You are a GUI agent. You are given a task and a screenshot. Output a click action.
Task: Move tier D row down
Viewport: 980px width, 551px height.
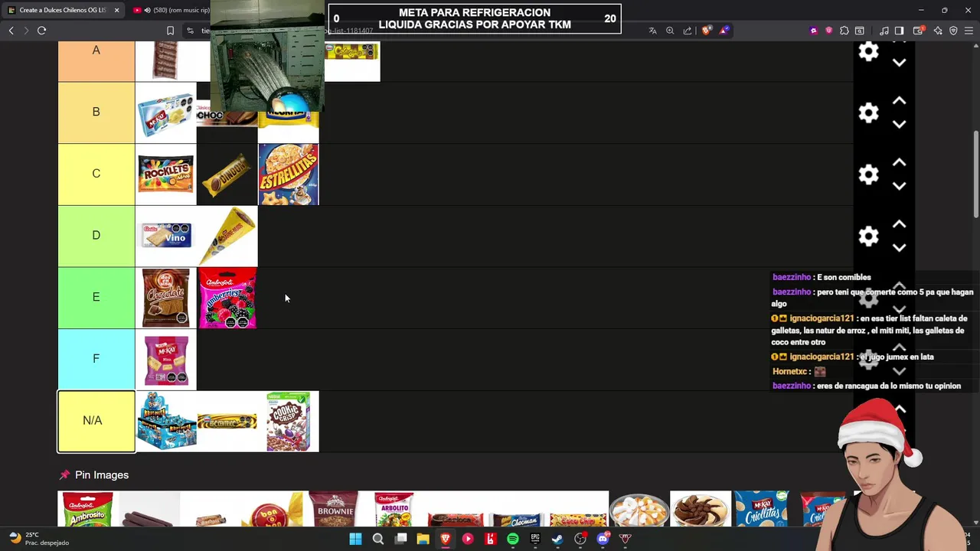[900, 248]
